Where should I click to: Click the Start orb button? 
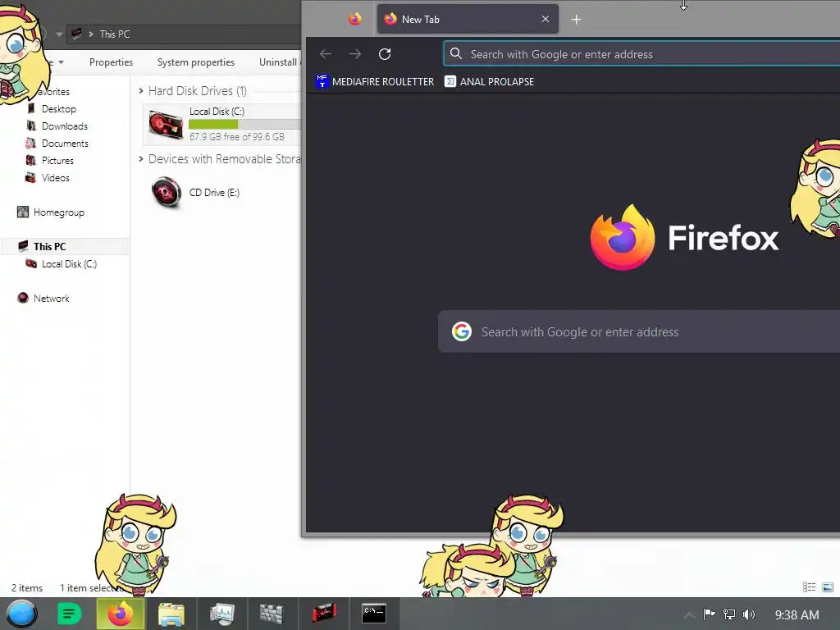pyautogui.click(x=21, y=614)
